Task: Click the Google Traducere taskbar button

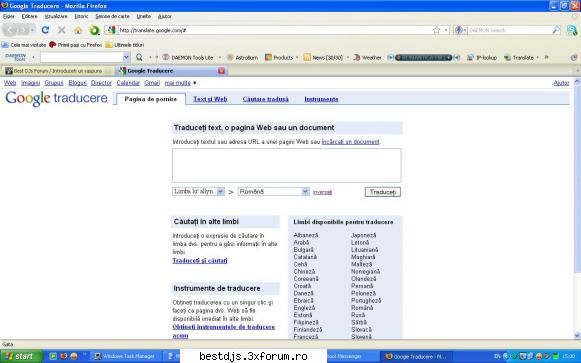Action: [417, 356]
